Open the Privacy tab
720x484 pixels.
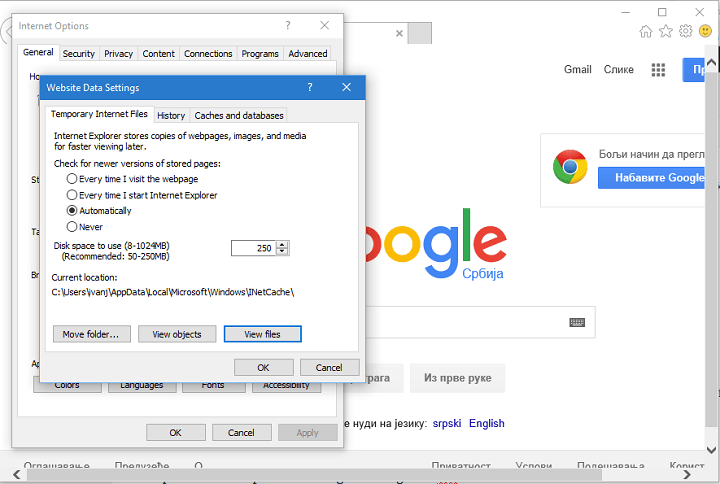[118, 54]
